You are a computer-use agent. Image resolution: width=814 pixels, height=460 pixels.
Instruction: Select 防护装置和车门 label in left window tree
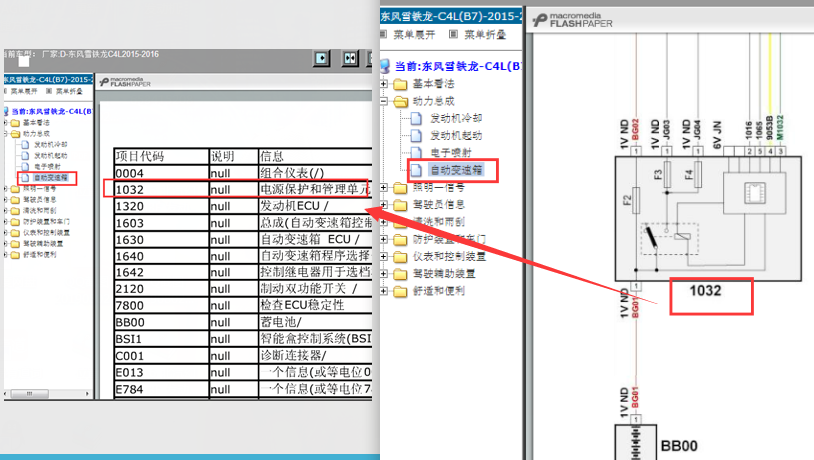pyautogui.click(x=46, y=222)
